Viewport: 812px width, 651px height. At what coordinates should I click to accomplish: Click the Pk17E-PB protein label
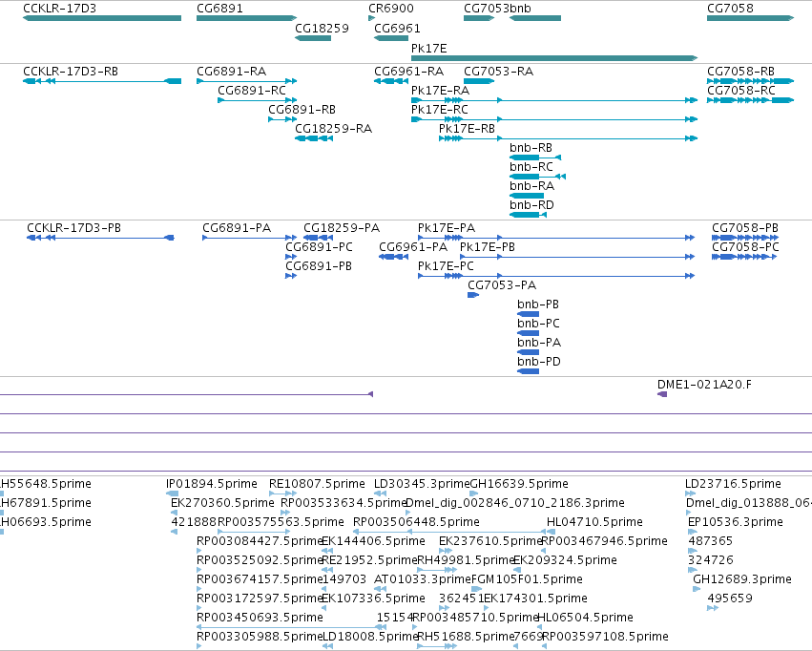pyautogui.click(x=488, y=247)
